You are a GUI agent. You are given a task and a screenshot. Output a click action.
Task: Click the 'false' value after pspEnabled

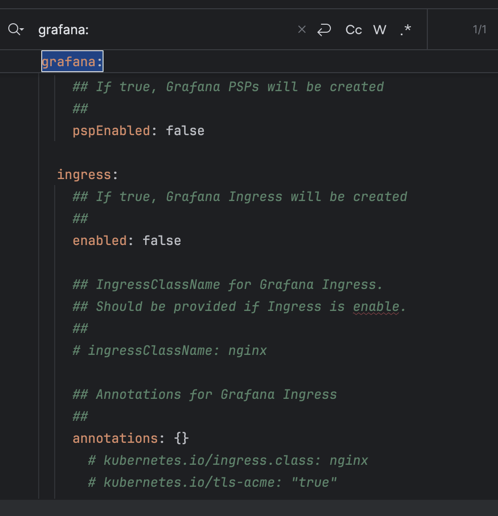coord(185,131)
